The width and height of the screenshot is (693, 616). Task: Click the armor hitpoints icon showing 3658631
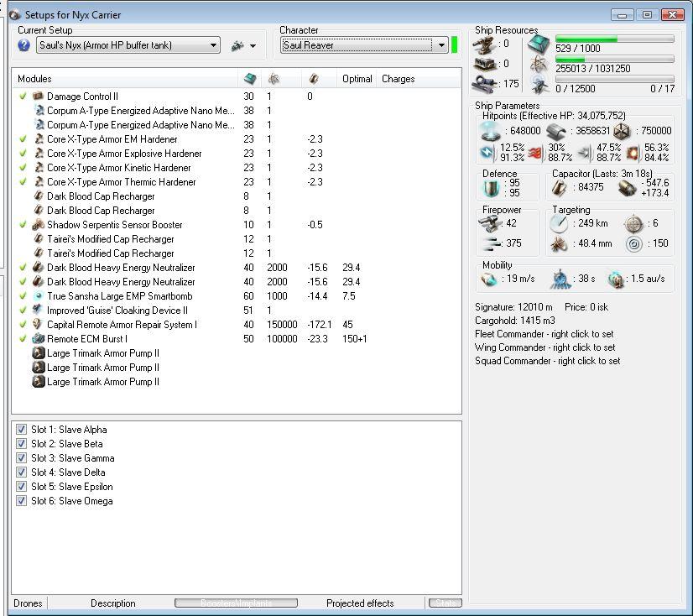coord(556,131)
